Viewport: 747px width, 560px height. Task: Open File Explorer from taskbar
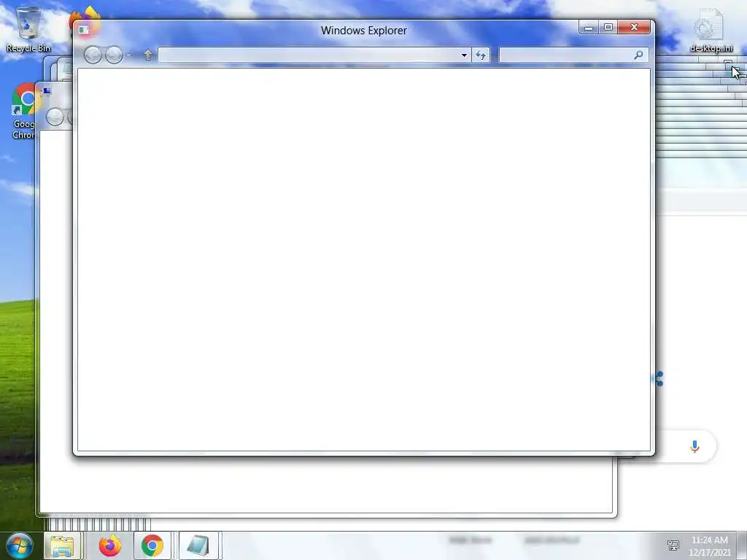pyautogui.click(x=63, y=545)
